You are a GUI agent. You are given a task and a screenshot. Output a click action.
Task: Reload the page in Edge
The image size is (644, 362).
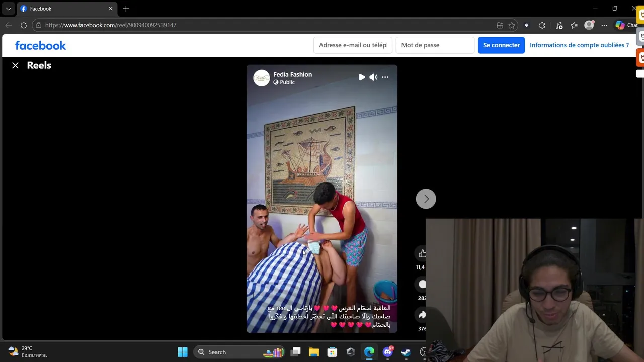(24, 25)
